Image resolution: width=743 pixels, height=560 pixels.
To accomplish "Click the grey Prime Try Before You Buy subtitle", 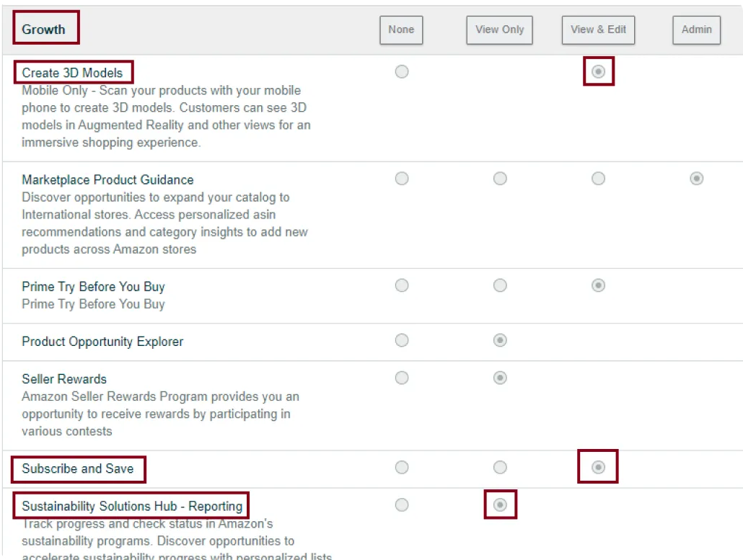I will 93,304.
